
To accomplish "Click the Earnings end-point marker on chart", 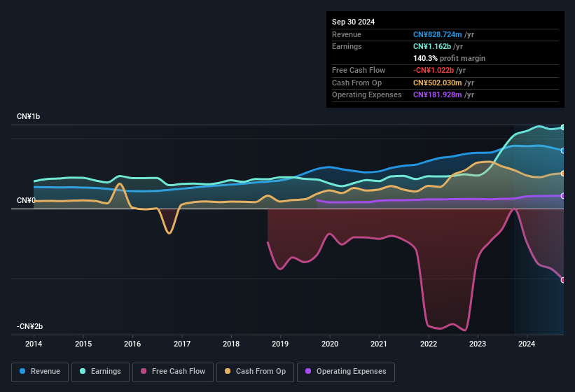I will coord(563,127).
